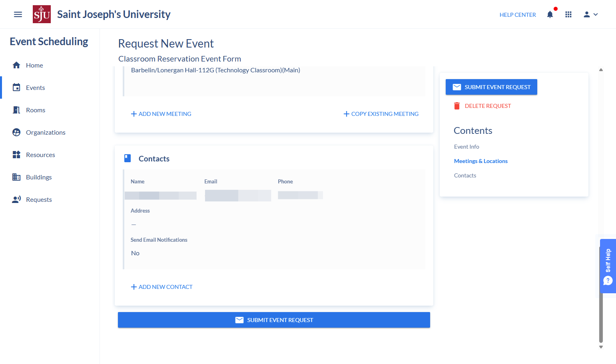Open the Help Center link
Screen dimensions: 616x364
pos(518,15)
